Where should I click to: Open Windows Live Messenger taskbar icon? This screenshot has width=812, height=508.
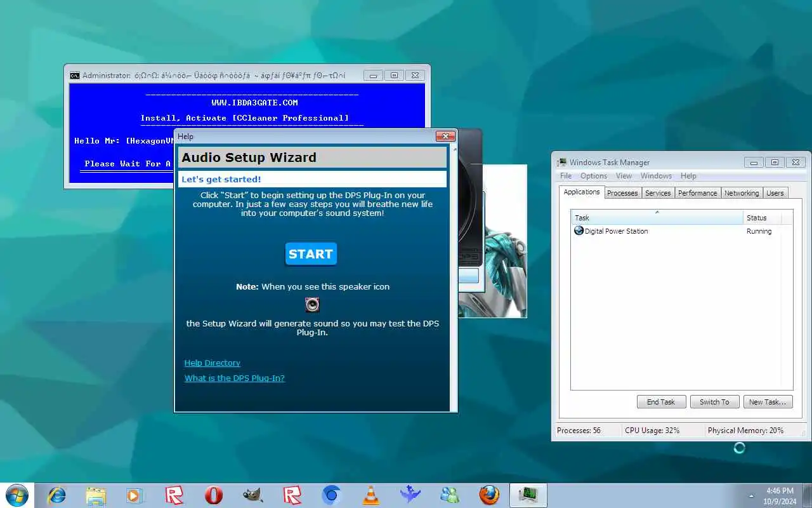click(450, 495)
